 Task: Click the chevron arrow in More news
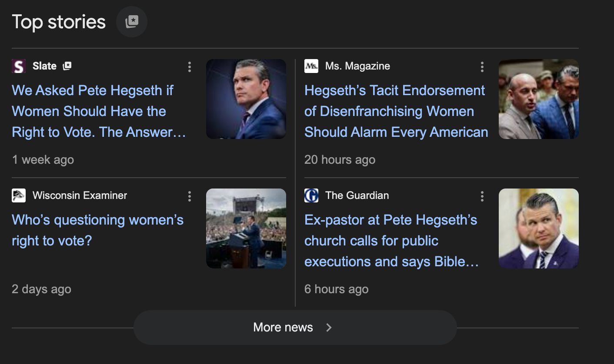(x=329, y=328)
